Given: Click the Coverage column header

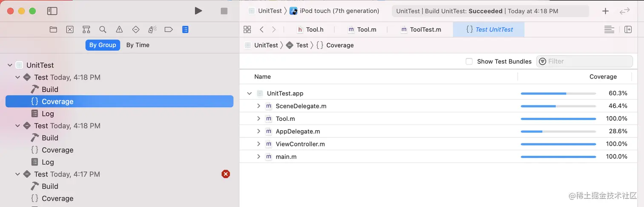Looking at the screenshot, I should [x=603, y=77].
